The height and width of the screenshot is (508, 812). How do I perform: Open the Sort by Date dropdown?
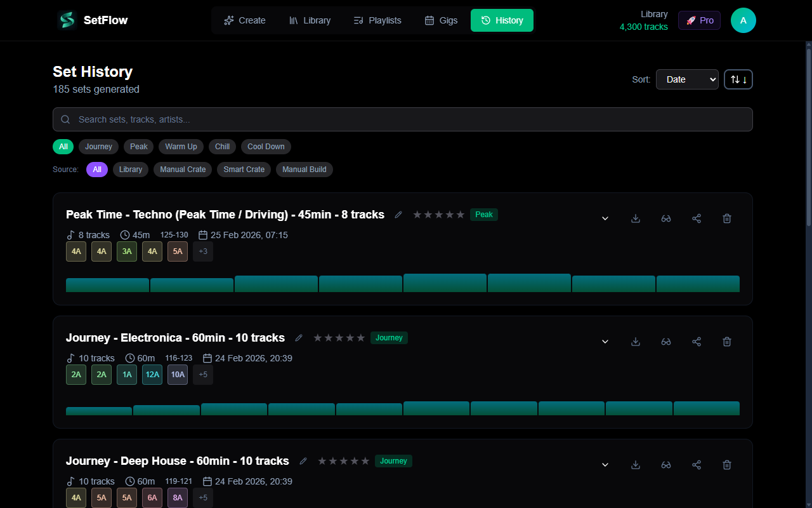coord(687,79)
